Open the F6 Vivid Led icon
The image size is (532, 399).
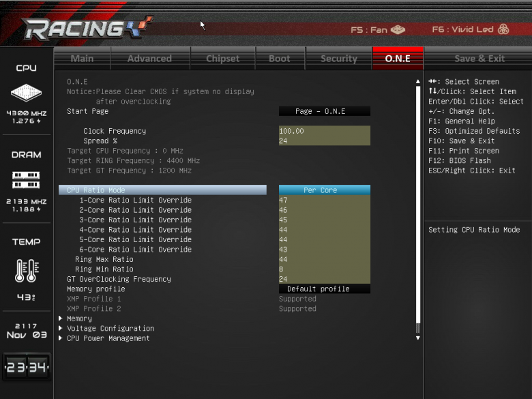[x=503, y=29]
